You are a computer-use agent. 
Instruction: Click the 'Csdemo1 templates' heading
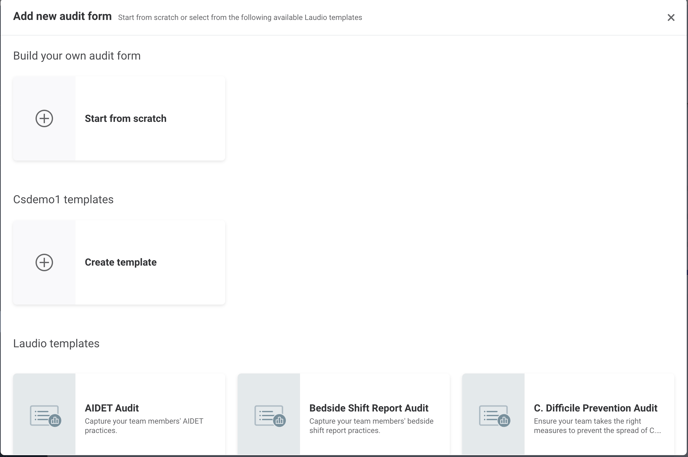63,200
